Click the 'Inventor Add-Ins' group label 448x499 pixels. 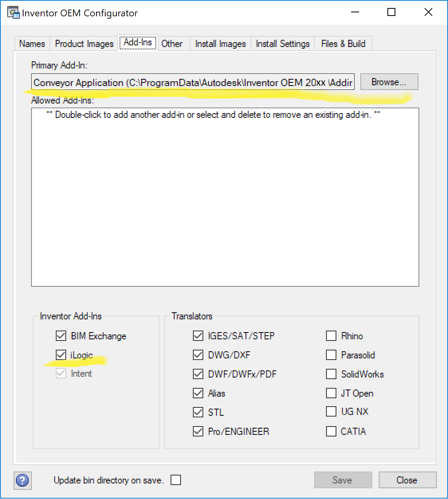[71, 316]
